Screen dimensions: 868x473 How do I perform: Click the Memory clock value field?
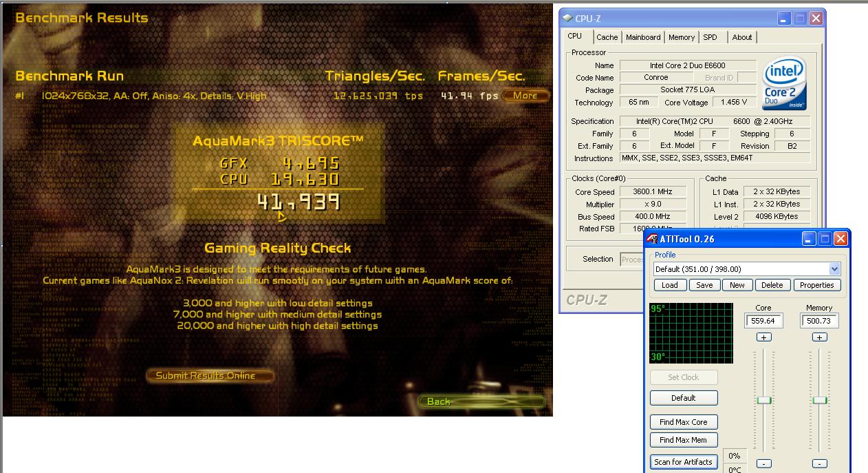click(818, 321)
